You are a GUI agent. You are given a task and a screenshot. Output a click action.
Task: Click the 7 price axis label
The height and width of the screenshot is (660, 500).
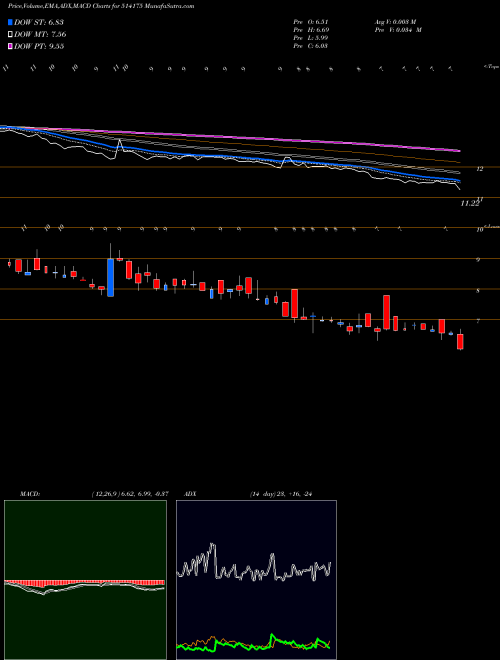[x=478, y=321]
